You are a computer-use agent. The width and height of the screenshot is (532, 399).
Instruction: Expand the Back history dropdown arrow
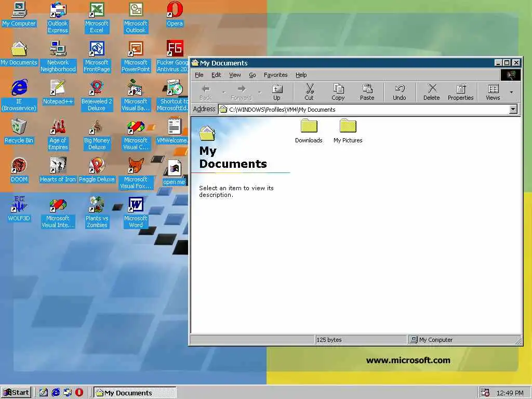point(223,92)
